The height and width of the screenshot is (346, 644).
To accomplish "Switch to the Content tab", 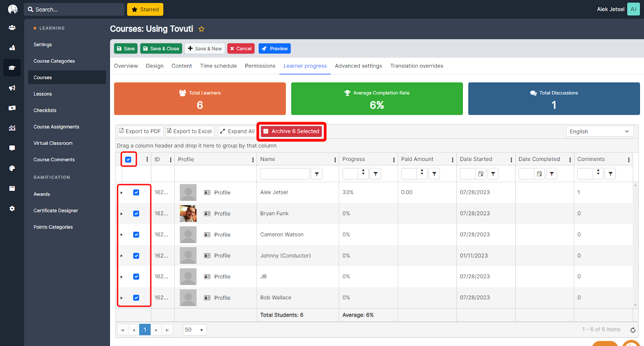I will 182,66.
